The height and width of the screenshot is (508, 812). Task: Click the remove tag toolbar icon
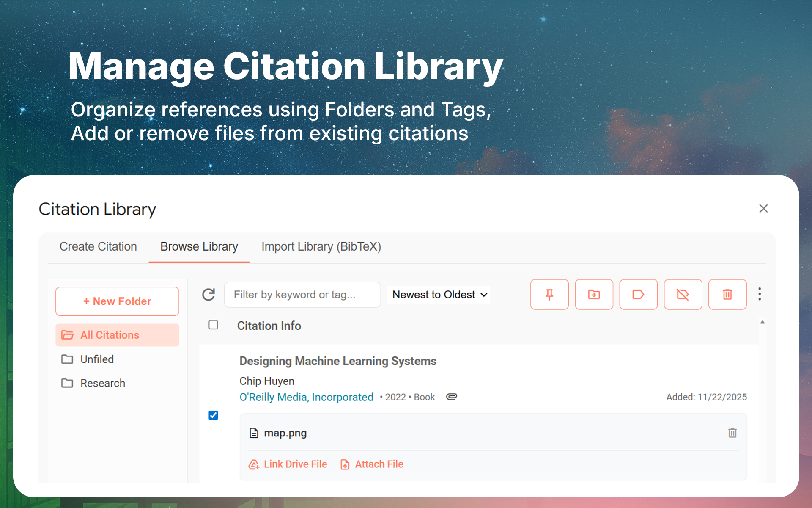click(x=683, y=294)
